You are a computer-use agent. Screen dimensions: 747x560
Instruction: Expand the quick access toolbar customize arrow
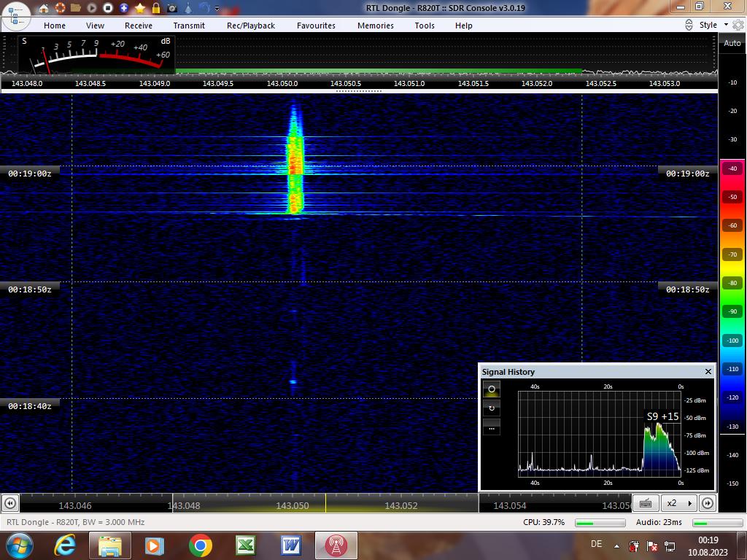pyautogui.click(x=217, y=8)
